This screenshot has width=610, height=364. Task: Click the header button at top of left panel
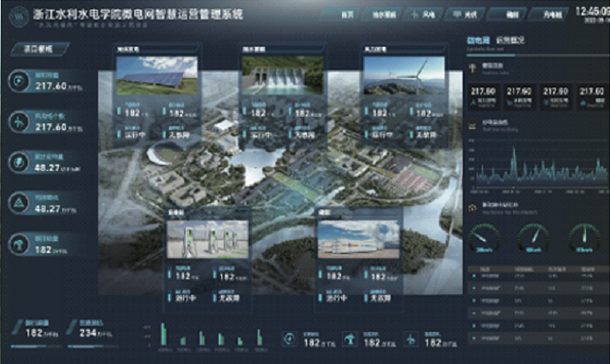point(39,49)
